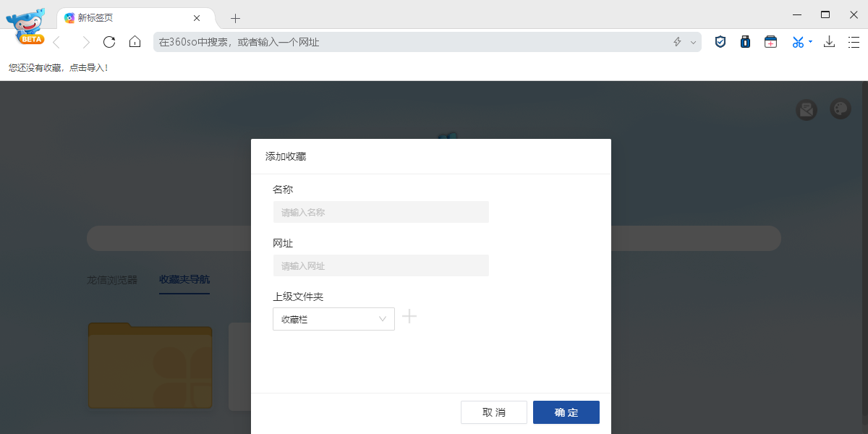Screen dimensions: 868x434
Task: Select the scissors screenshot tool
Action: [x=796, y=42]
